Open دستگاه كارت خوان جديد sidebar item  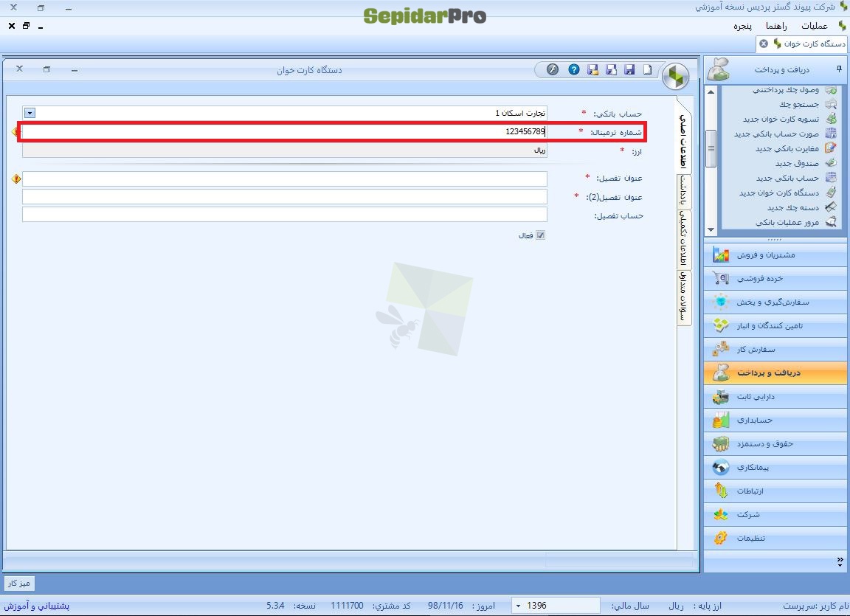[787, 193]
